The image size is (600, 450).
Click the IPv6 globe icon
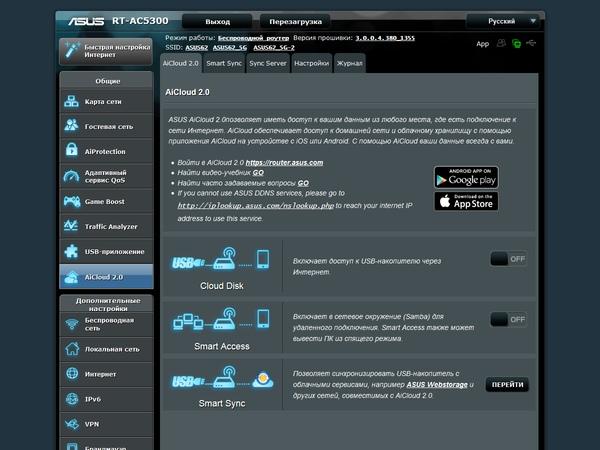pos(72,399)
